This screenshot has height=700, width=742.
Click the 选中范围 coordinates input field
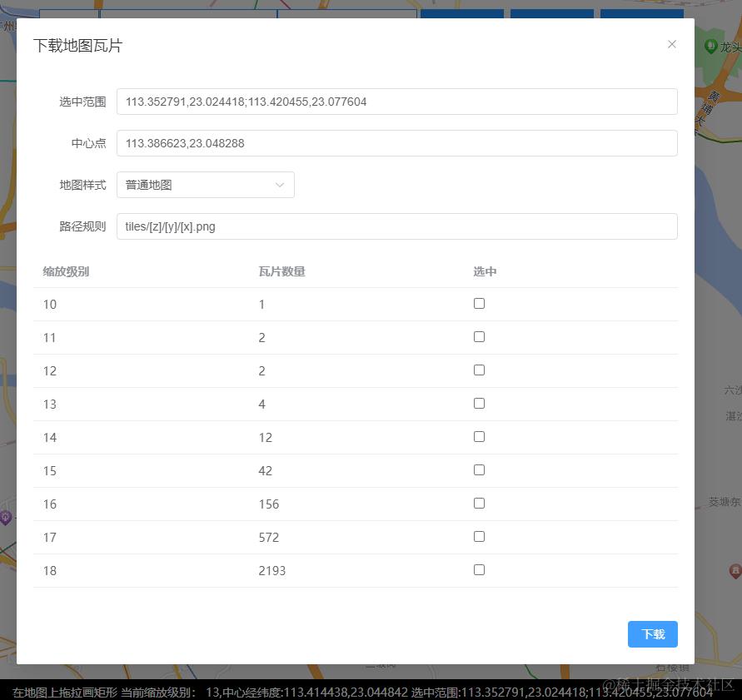397,101
